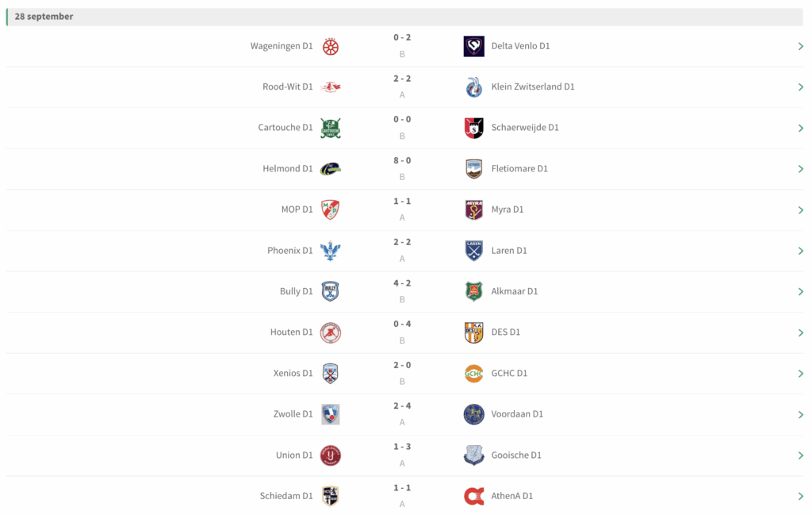Click the Delta Venlo D1 club logo
This screenshot has height=515, width=812.
click(473, 47)
